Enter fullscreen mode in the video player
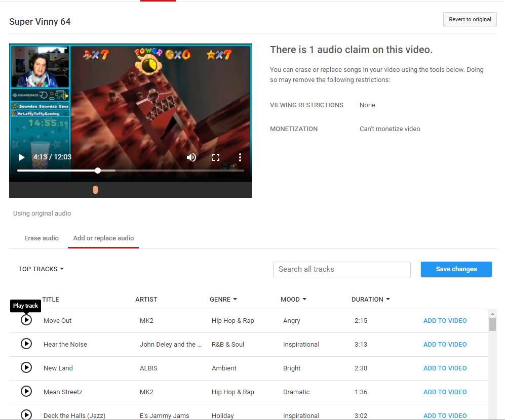505x420 pixels. 215,157
